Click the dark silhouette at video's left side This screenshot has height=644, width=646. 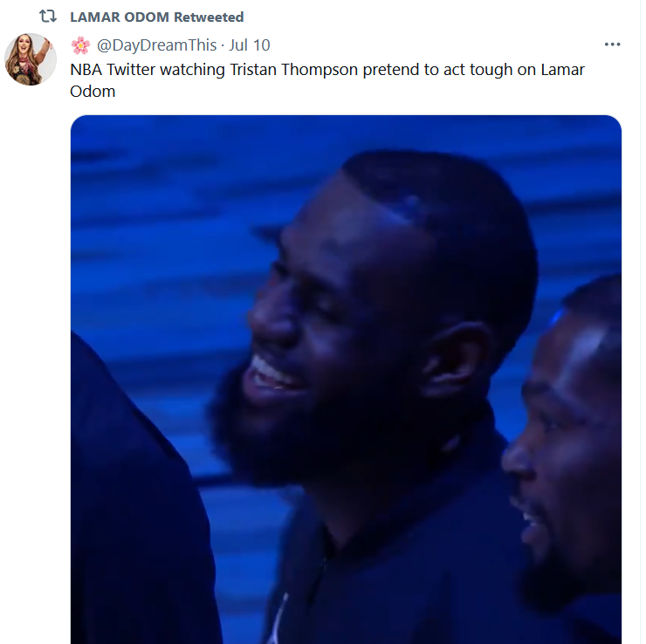(x=136, y=515)
